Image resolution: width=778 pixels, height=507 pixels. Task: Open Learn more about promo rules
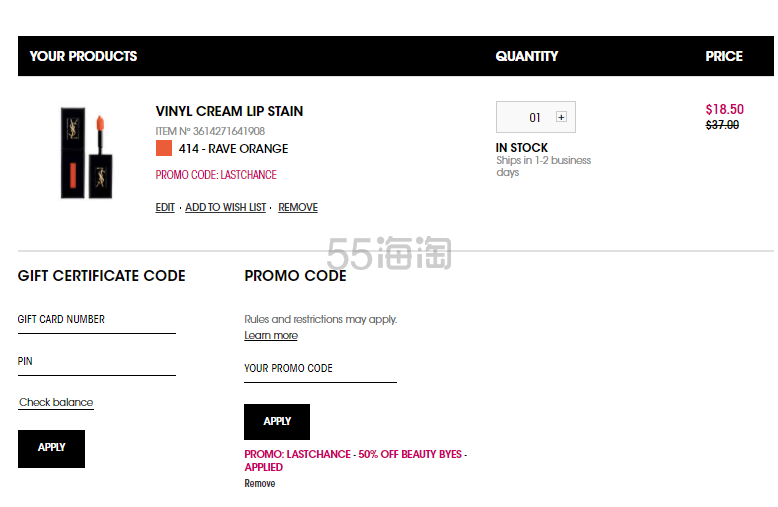click(x=270, y=335)
